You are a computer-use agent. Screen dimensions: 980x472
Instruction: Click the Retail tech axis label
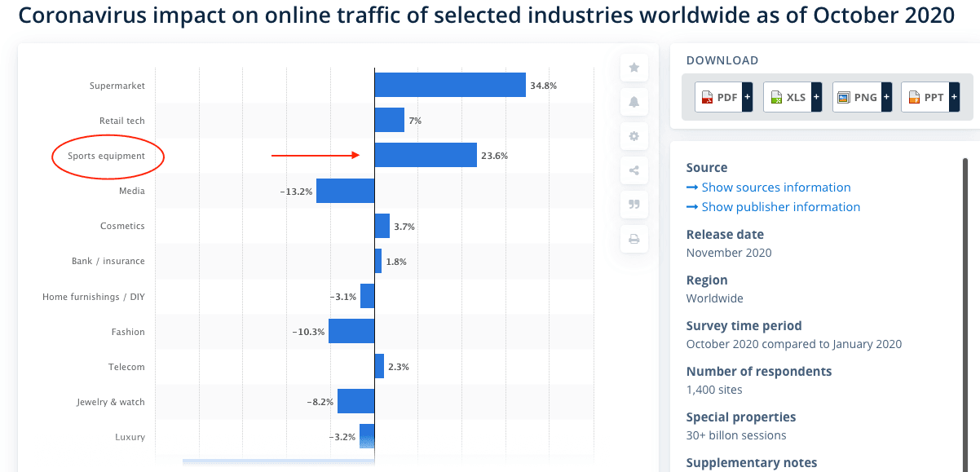tap(122, 121)
